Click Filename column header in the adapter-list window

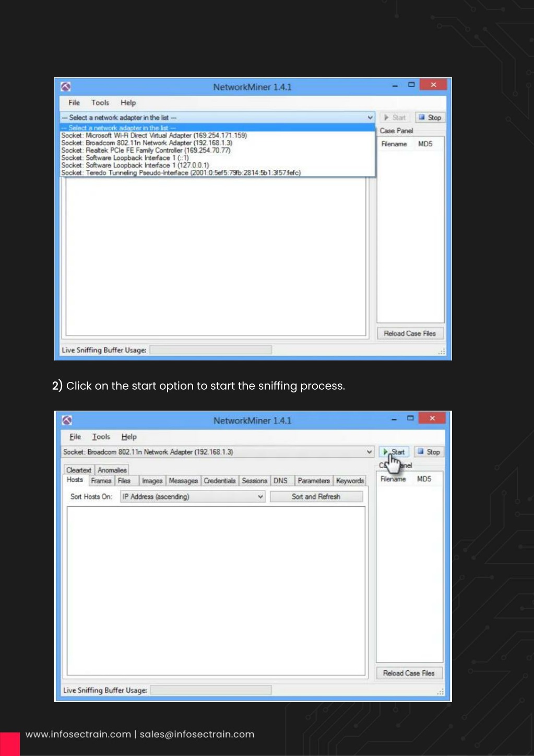[394, 144]
